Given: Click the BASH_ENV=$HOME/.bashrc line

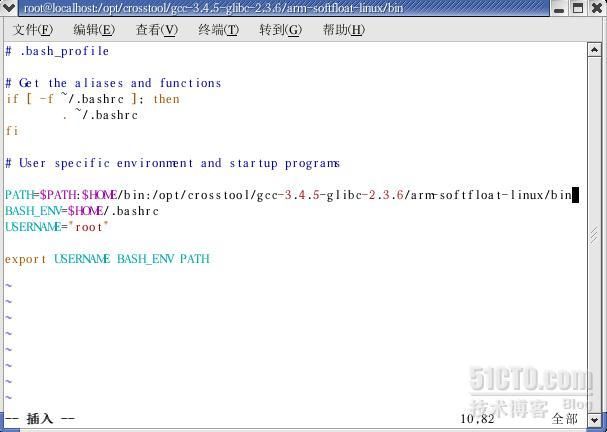Looking at the screenshot, I should [x=82, y=211].
